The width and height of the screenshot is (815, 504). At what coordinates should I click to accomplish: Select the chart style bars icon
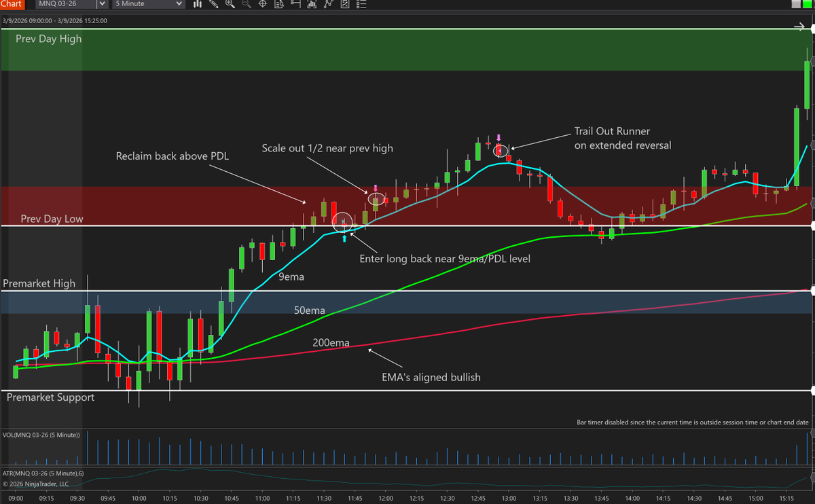pyautogui.click(x=197, y=5)
